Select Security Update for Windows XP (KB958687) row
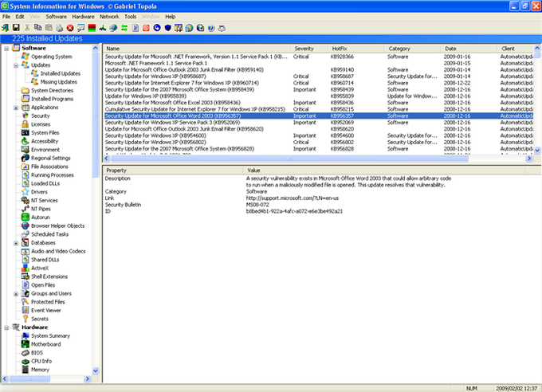 (x=319, y=76)
